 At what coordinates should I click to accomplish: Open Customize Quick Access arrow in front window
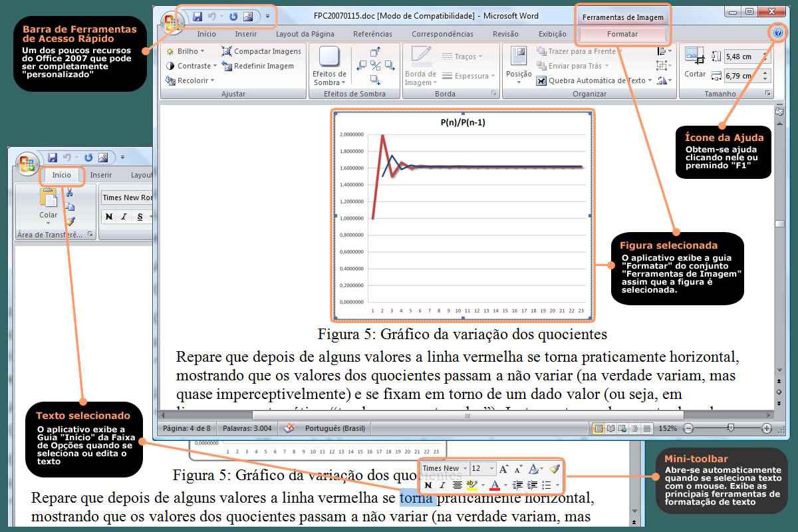[267, 15]
